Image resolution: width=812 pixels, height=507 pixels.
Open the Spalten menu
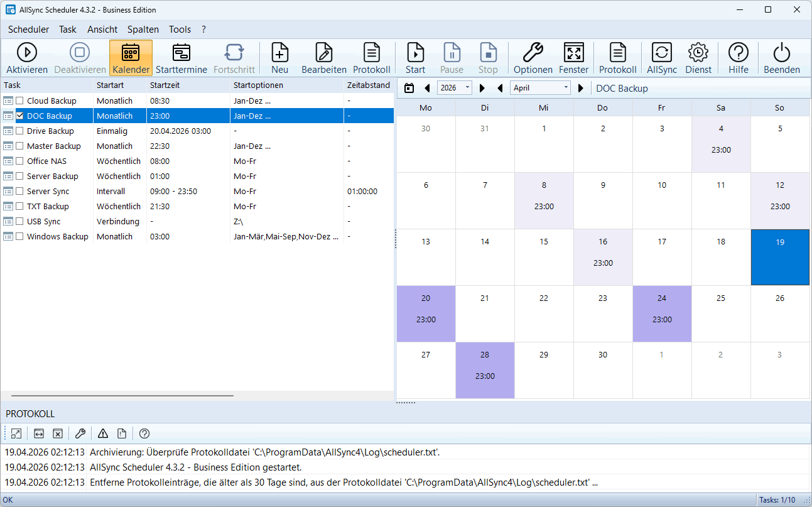[143, 30]
